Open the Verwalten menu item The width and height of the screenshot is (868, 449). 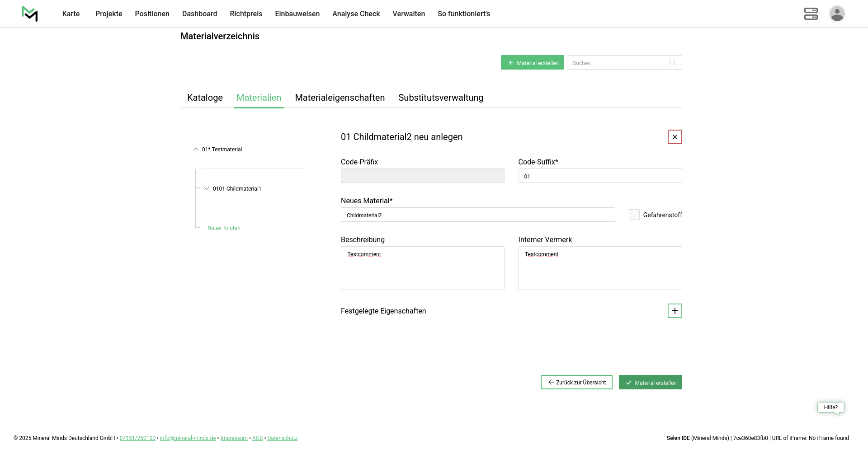point(408,14)
